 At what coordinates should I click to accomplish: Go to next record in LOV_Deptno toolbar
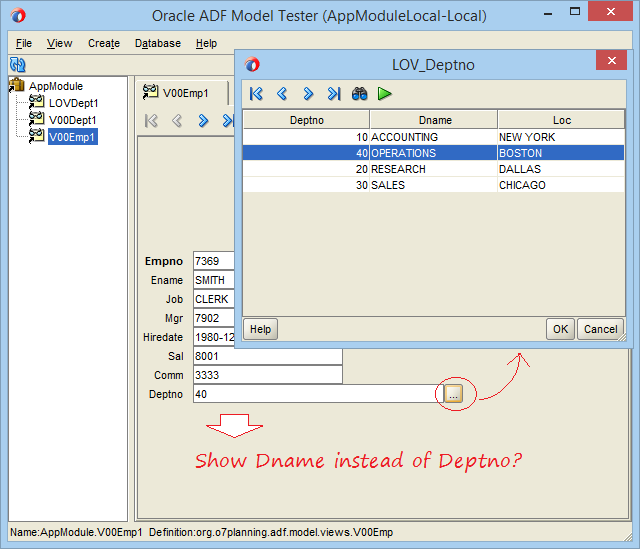pyautogui.click(x=308, y=94)
